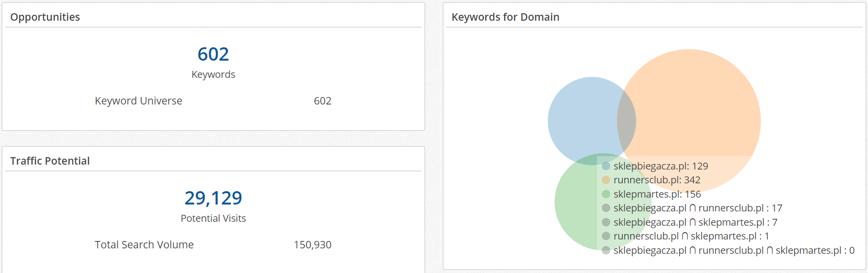
Task: Click the 150,930 search volume value
Action: pos(312,244)
